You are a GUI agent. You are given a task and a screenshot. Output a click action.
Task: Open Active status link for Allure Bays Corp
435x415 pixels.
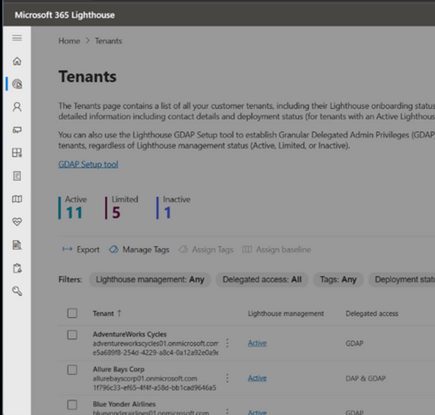pos(257,378)
